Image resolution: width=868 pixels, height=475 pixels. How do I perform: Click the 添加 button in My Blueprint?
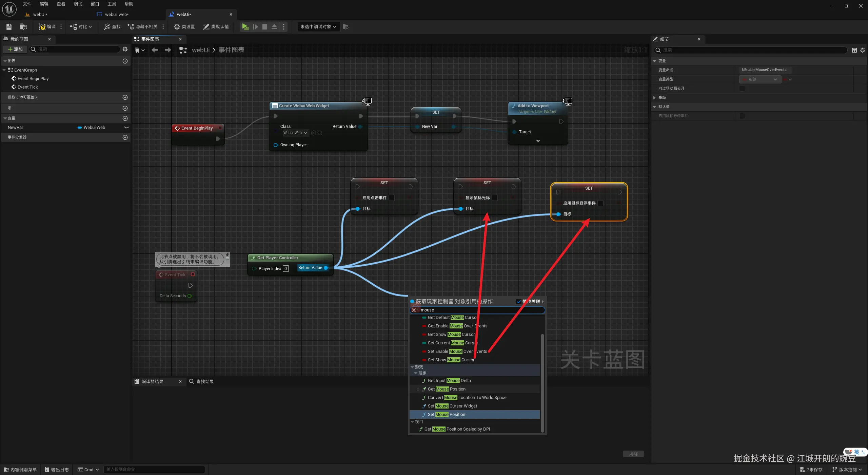click(15, 49)
